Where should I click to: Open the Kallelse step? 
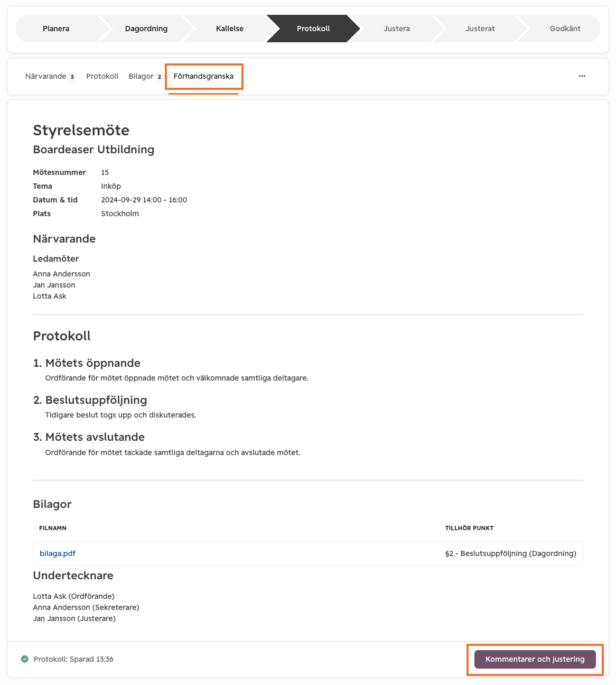(x=230, y=29)
